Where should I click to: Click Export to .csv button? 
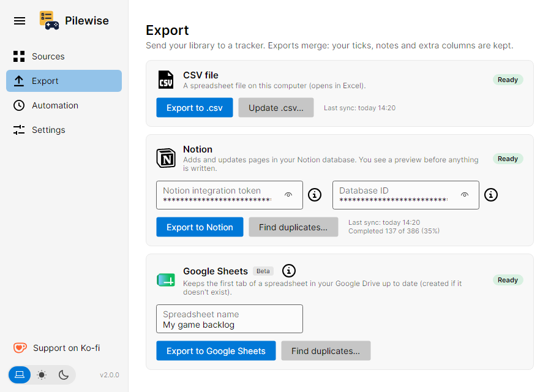tap(195, 108)
